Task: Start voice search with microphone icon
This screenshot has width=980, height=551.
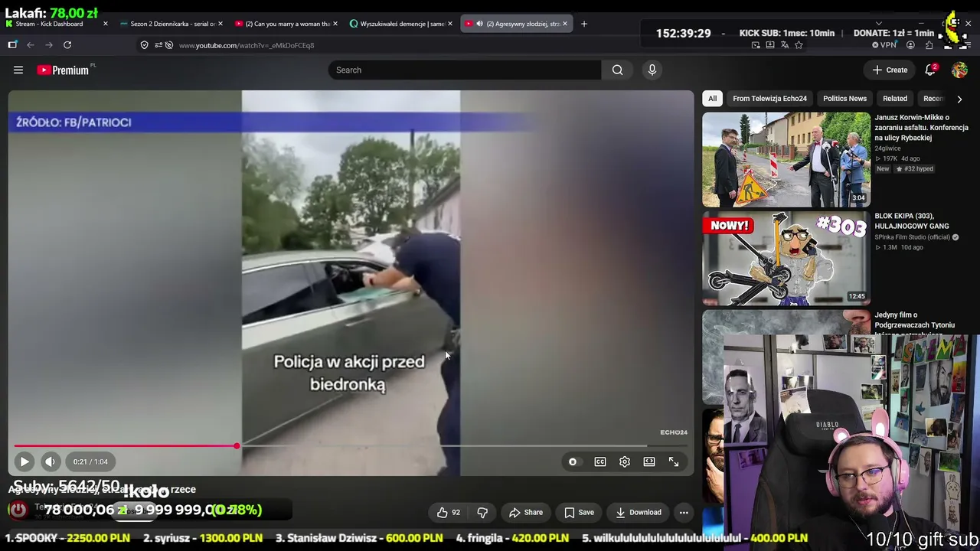Action: pyautogui.click(x=652, y=70)
